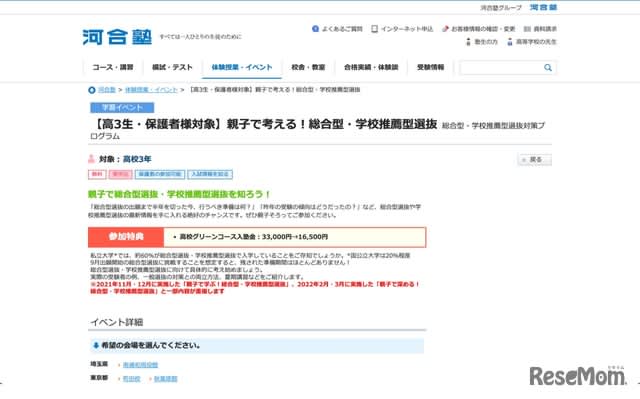Open the よくあるご質問 FAQ link
Viewport: 640px width, 399px height.
click(x=342, y=29)
